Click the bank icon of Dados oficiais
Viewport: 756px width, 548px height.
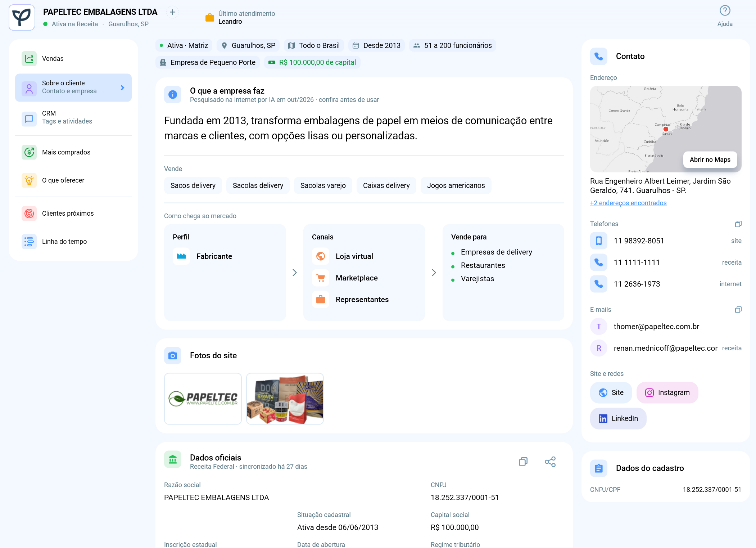173,459
